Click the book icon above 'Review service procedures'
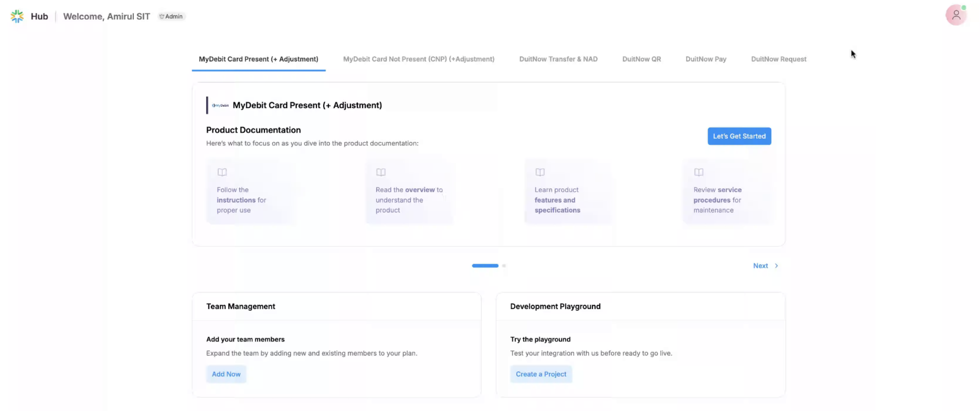The width and height of the screenshot is (980, 411). click(x=699, y=172)
